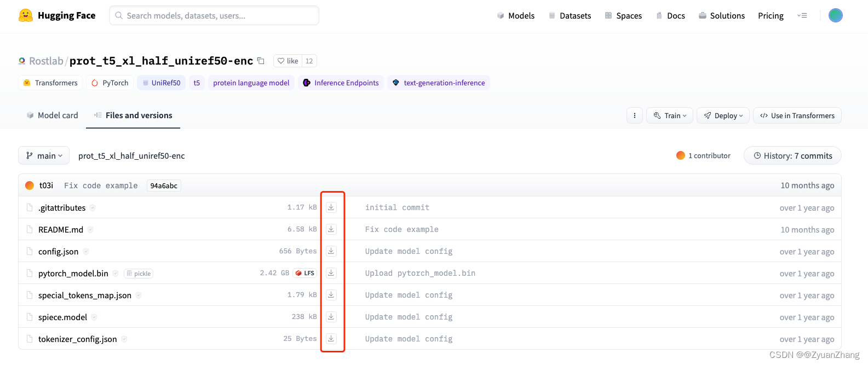Open the tokenizer_config.json file
The height and width of the screenshot is (365, 868).
78,339
